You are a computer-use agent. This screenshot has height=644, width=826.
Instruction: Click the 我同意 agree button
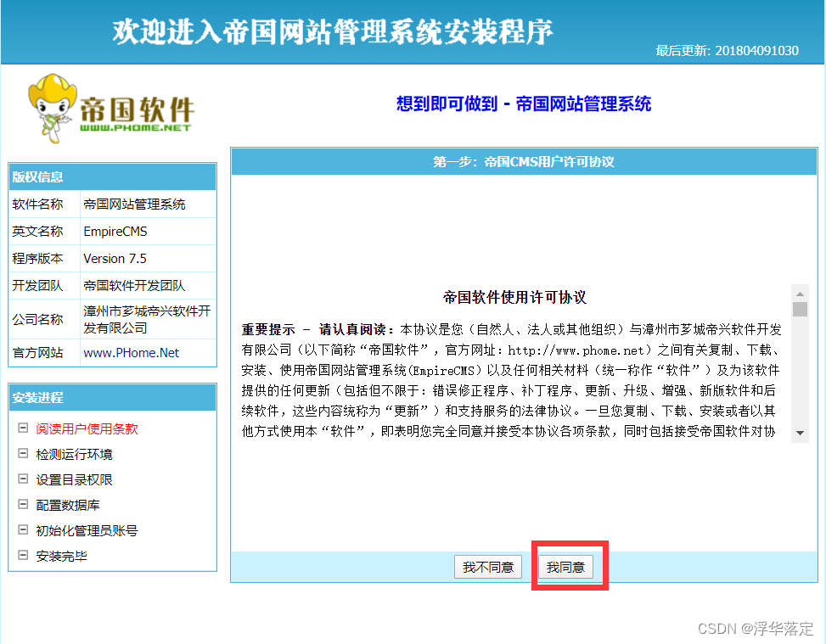coord(565,567)
